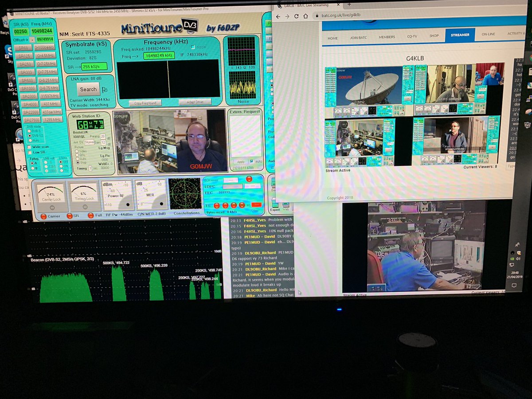Click the flag icon beside Search button
Image resolution: width=532 pixels, height=399 pixels.
coord(105,89)
